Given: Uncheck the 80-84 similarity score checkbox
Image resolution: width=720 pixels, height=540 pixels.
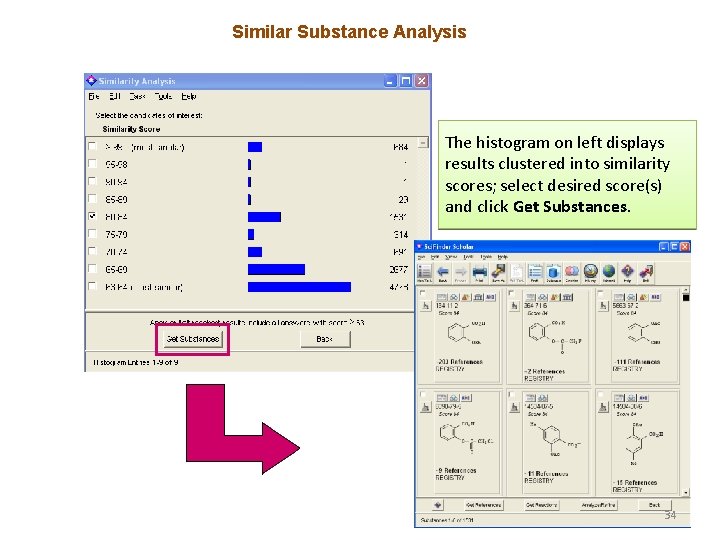Looking at the screenshot, I should 92,216.
